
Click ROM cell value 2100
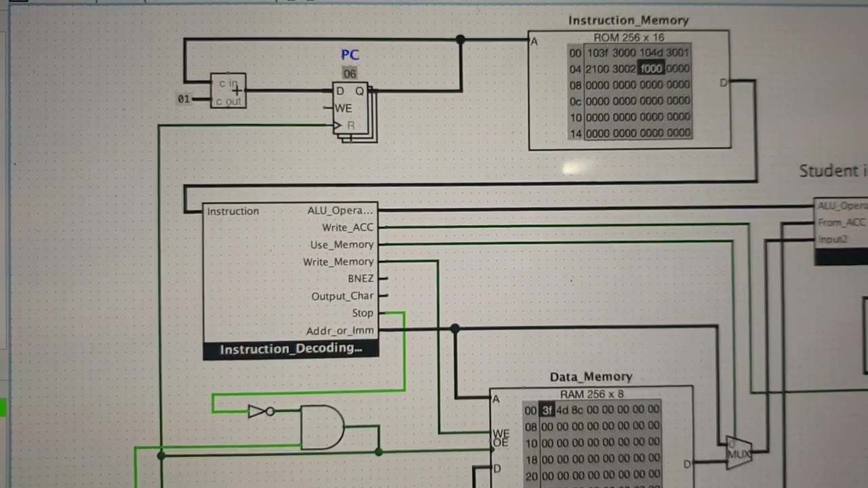(x=598, y=68)
